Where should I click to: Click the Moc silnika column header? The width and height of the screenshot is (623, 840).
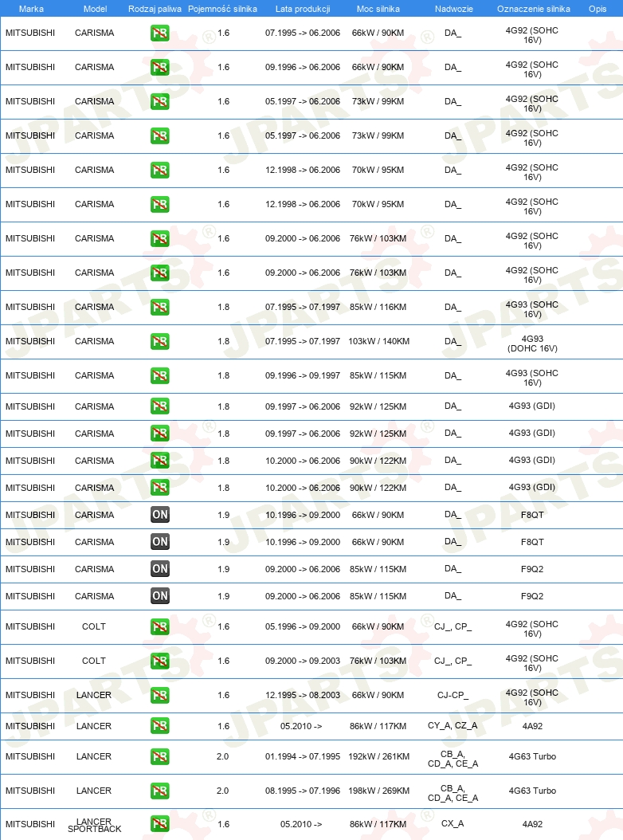(378, 9)
